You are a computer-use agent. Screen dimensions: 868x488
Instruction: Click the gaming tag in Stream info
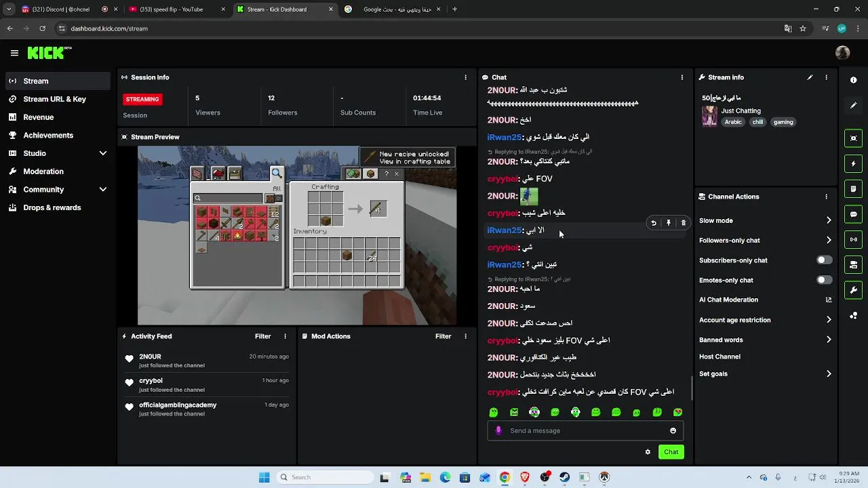point(783,122)
